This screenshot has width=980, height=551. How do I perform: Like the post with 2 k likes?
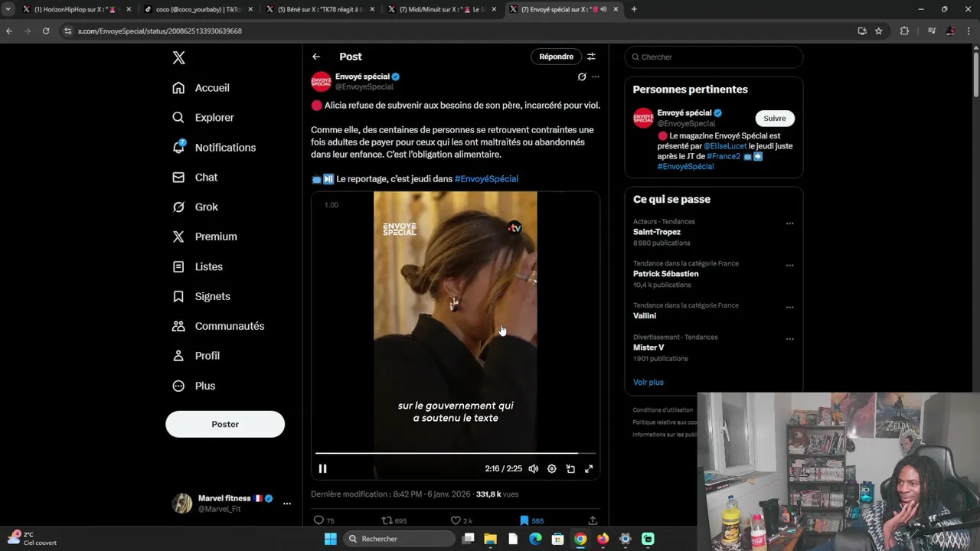point(461,520)
